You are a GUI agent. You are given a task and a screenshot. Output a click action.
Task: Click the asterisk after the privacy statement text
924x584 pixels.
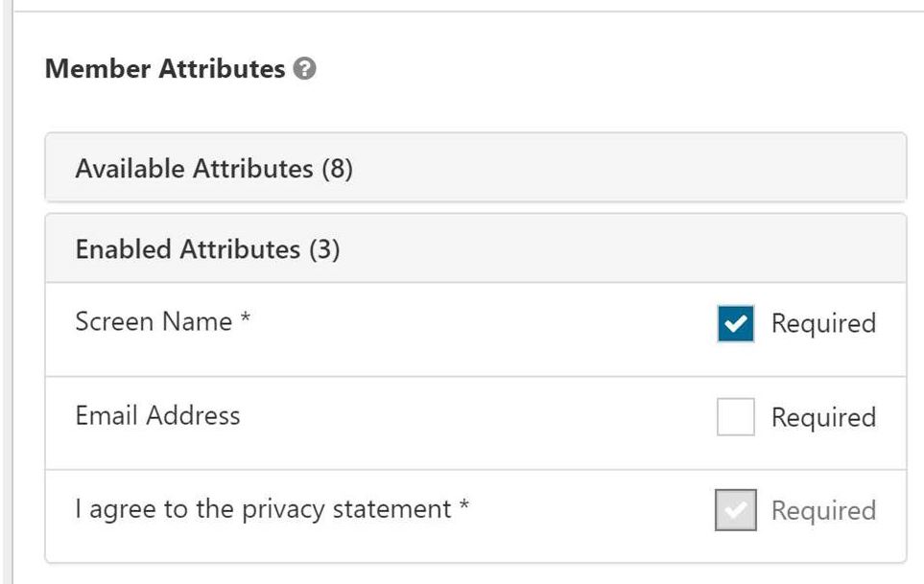[x=464, y=509]
